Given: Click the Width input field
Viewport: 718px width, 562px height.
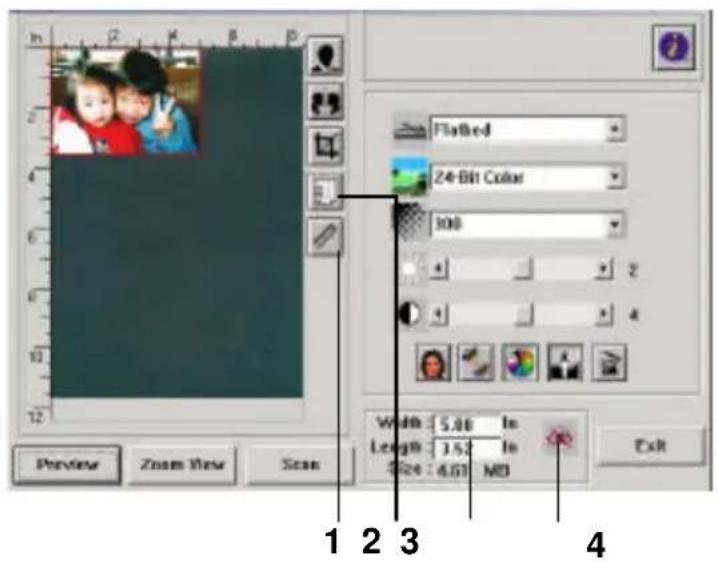Looking at the screenshot, I should click(468, 424).
